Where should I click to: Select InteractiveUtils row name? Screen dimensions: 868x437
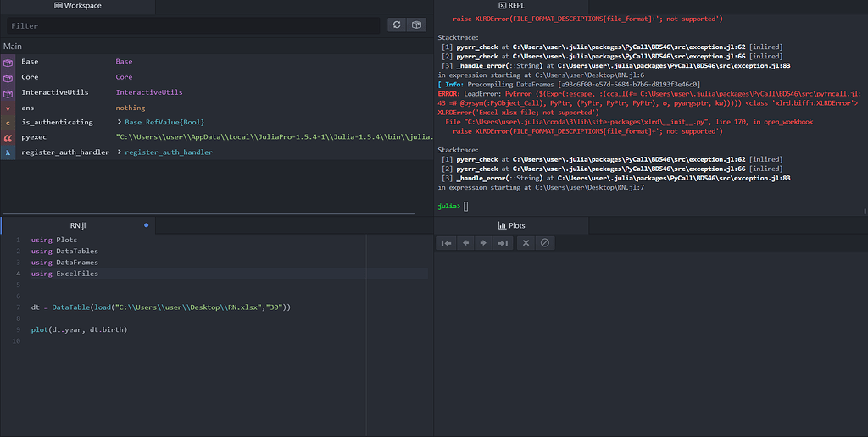55,92
